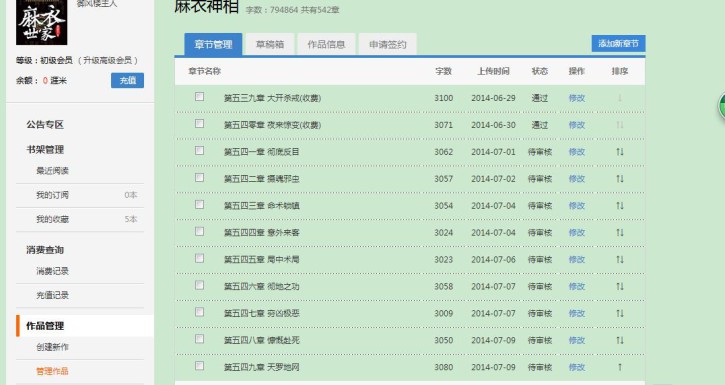The image size is (725, 385).
Task: Select the checkbox for 第五四八章 慷慨赴死
Action: click(199, 339)
